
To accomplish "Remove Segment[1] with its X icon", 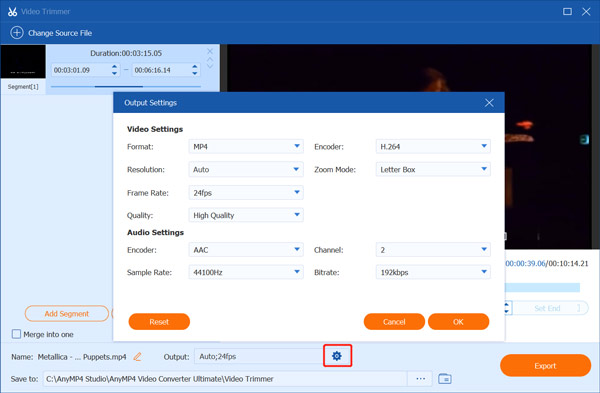I will (210, 51).
